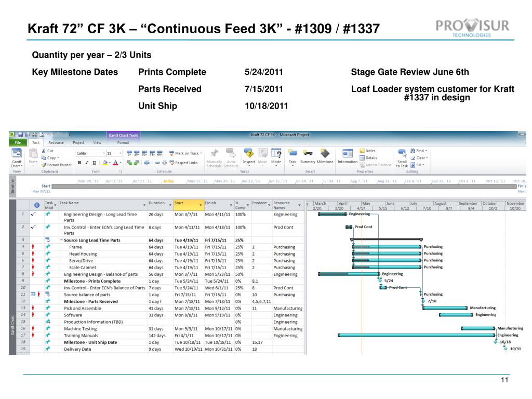532x399 pixels.
Task: Switch to the Format ribbon tab
Action: coord(123,142)
